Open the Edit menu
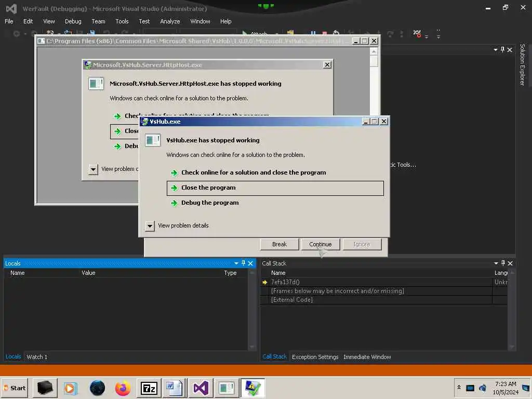Viewport: 532px width, 399px height. coord(28,21)
